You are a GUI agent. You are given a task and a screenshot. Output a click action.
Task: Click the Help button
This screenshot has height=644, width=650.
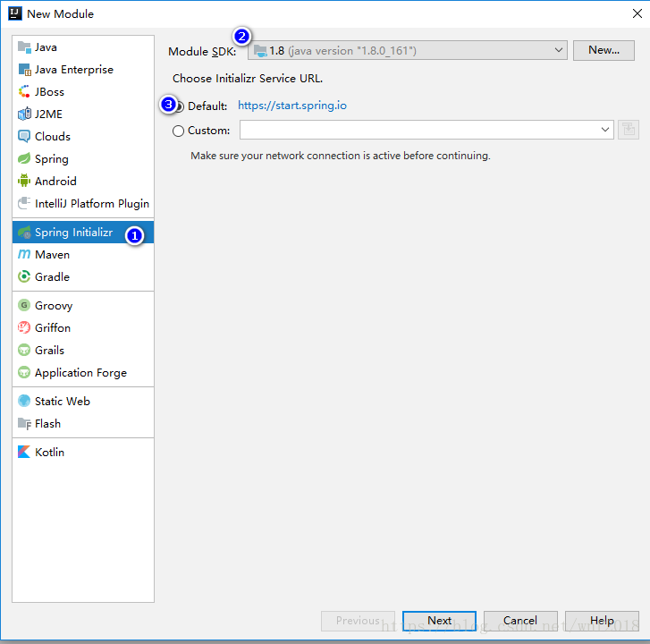coord(602,621)
